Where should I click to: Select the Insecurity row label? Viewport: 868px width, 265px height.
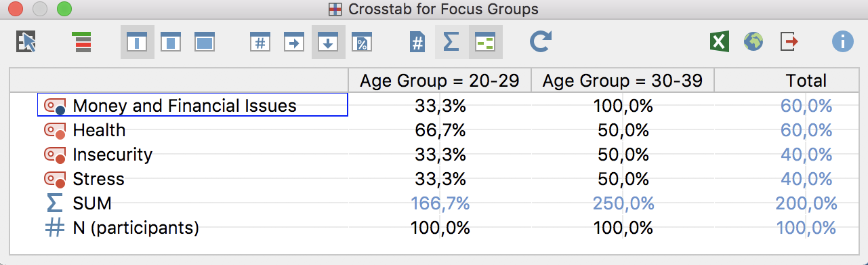(x=112, y=155)
